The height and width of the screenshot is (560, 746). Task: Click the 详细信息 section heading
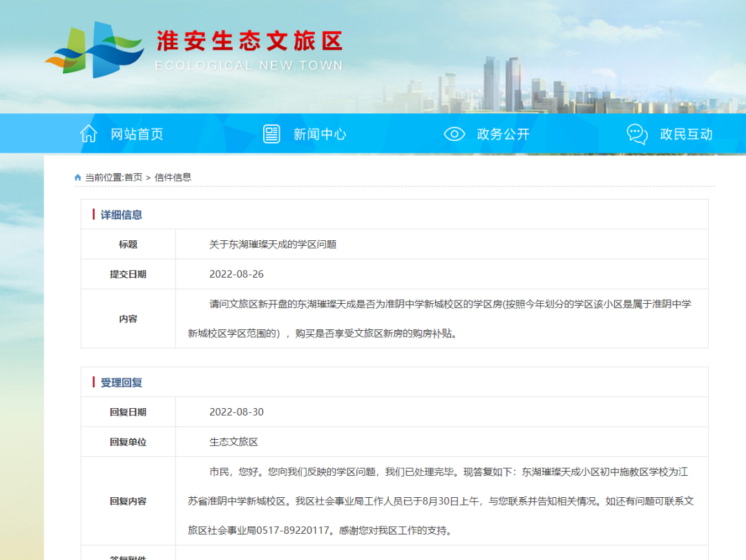point(122,215)
